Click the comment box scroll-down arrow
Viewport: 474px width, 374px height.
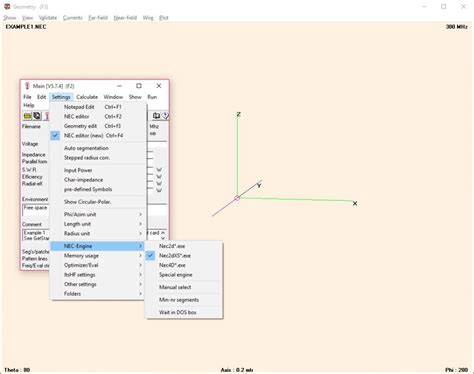tap(163, 238)
